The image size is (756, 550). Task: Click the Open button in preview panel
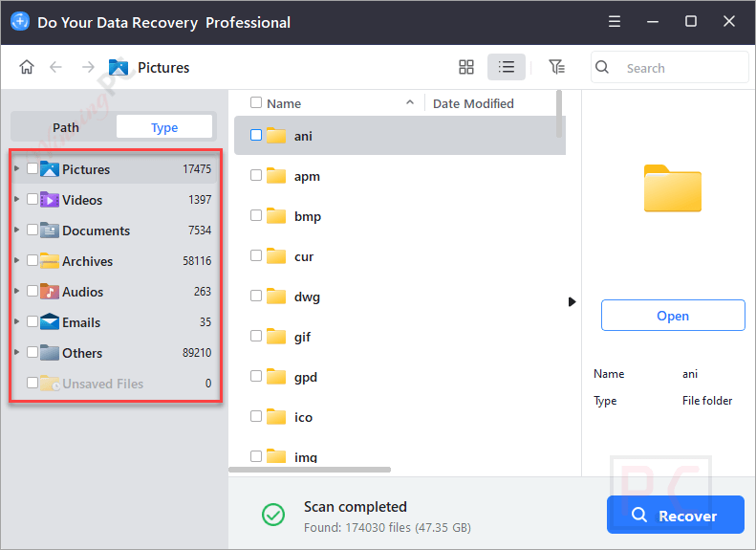point(673,316)
